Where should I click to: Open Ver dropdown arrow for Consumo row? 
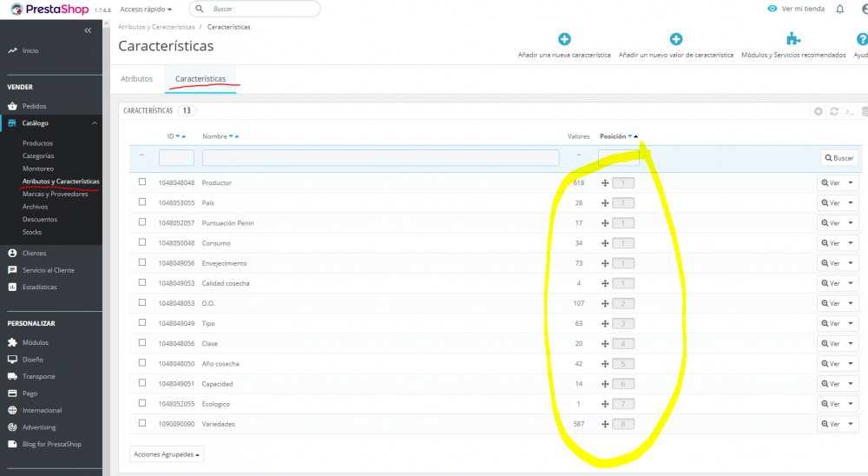(851, 243)
